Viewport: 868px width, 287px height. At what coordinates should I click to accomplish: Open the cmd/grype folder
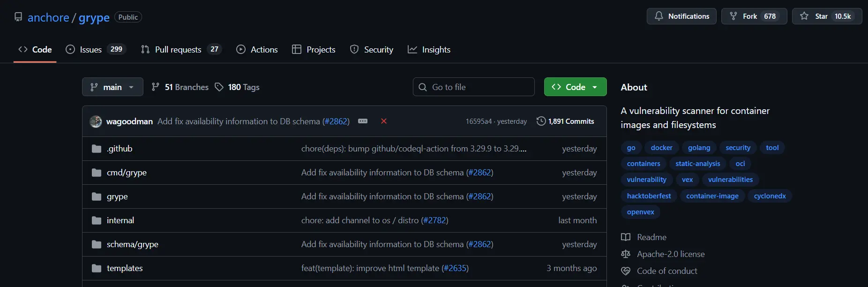[x=127, y=173]
